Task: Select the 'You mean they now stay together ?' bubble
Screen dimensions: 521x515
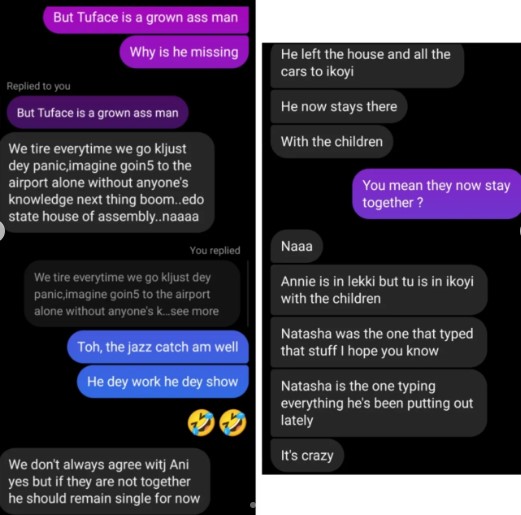Action: [436, 194]
